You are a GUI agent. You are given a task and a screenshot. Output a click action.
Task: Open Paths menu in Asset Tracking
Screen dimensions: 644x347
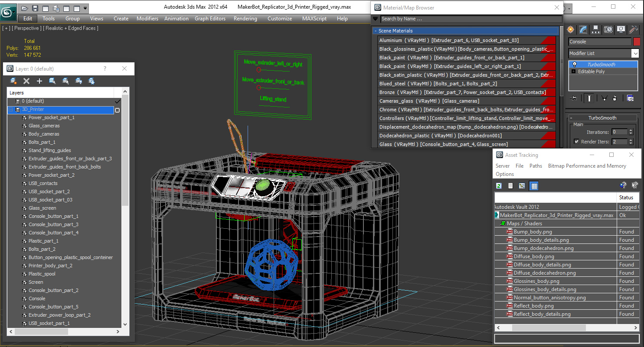[536, 166]
